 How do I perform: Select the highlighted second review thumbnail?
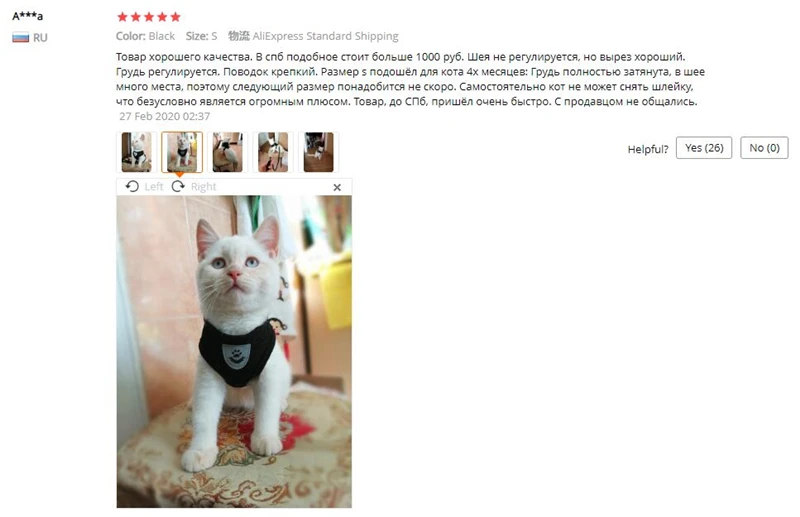pos(182,152)
